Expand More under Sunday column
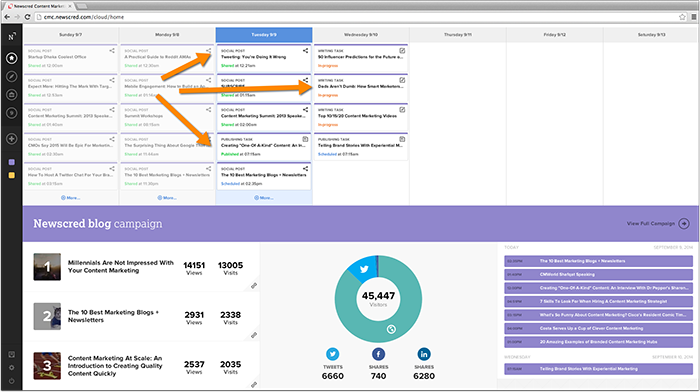Image resolution: width=700 pixels, height=392 pixels. coord(71,197)
